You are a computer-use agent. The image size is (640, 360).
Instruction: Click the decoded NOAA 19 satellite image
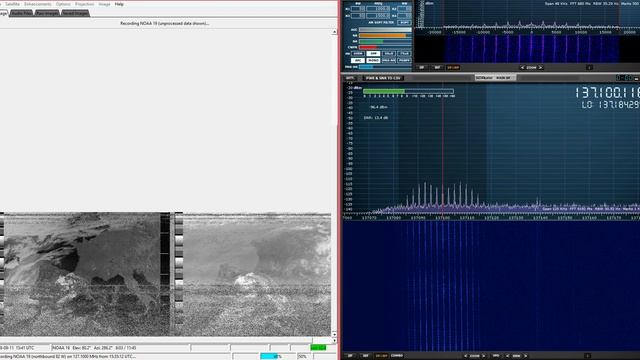165,274
